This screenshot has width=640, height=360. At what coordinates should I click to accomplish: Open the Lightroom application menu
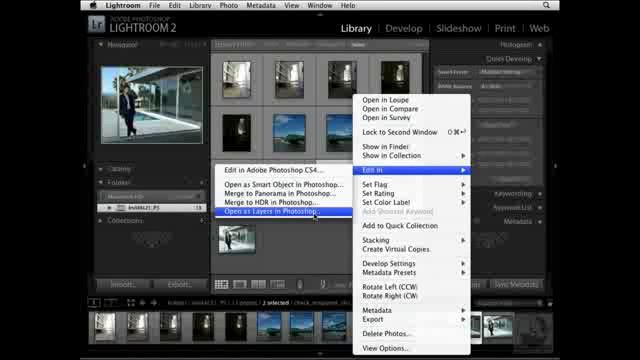pos(123,5)
